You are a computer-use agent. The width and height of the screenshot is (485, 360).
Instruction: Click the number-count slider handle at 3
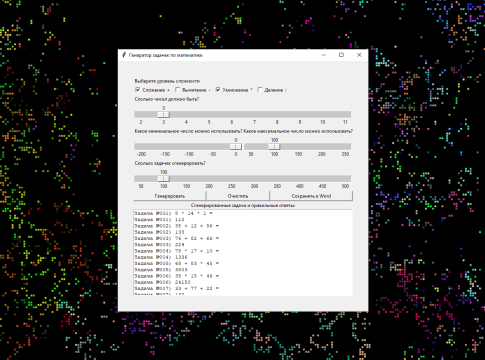coord(163,115)
